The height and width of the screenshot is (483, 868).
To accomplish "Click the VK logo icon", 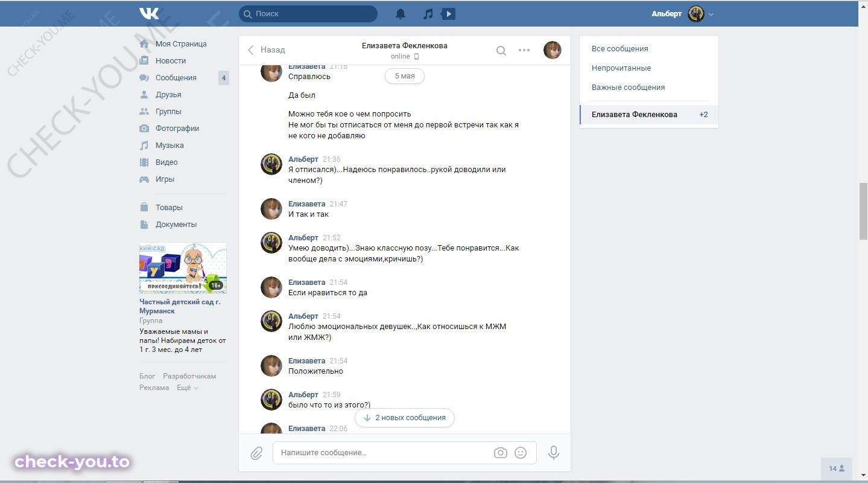I will [x=149, y=13].
